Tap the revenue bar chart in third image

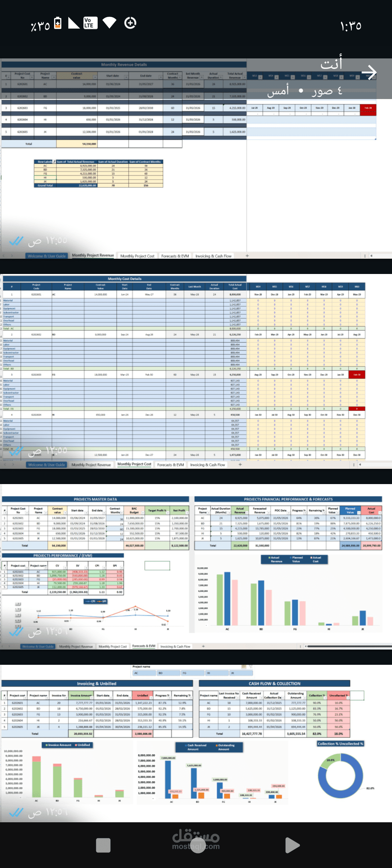(289, 594)
